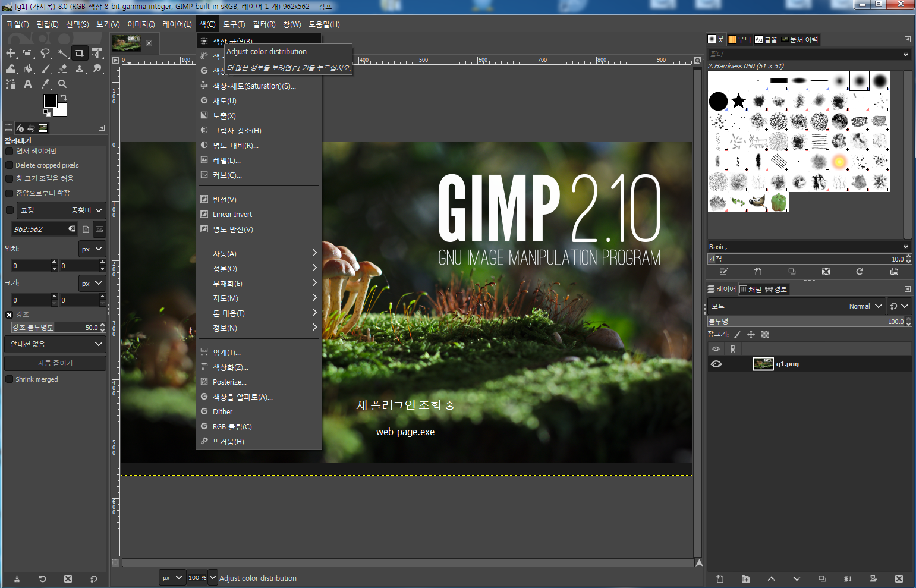Select the Paths tool

coord(11,84)
